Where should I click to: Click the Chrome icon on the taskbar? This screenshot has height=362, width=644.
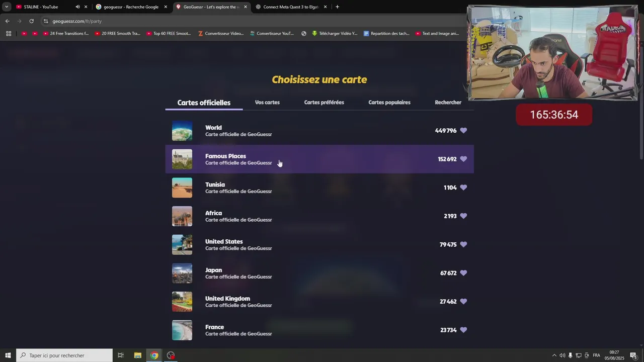tap(154, 355)
